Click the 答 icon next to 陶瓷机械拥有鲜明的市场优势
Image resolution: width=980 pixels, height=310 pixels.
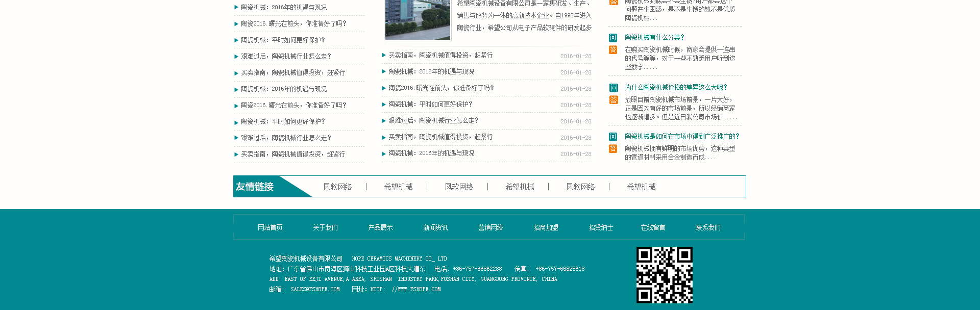click(x=613, y=149)
